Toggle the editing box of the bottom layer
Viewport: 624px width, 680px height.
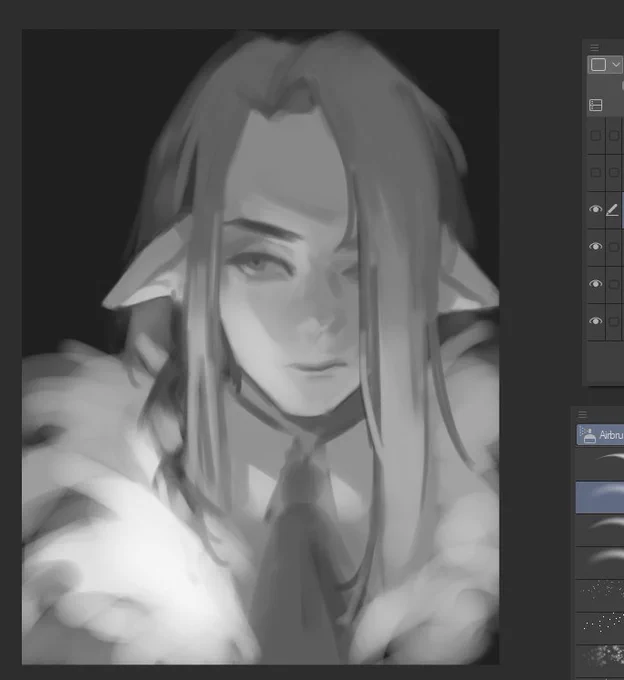click(x=614, y=321)
